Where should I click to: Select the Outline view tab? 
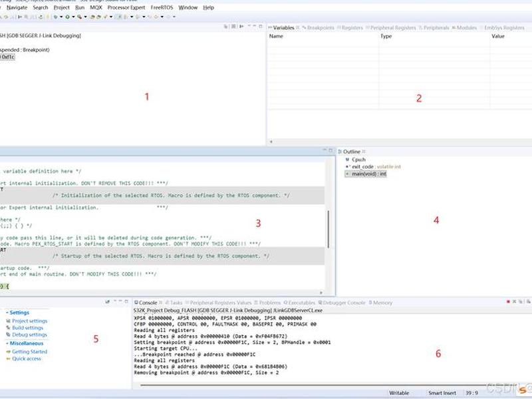pyautogui.click(x=352, y=152)
